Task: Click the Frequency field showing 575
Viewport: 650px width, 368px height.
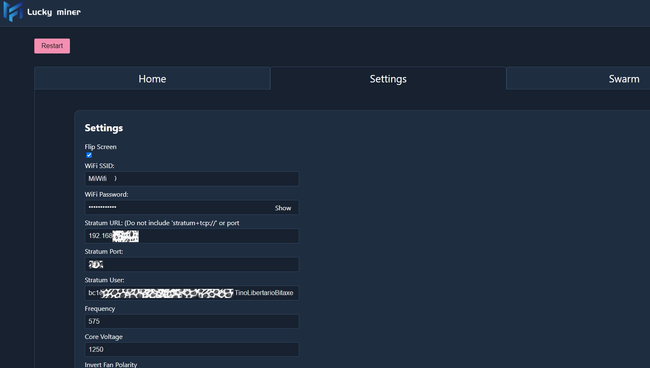Action: pyautogui.click(x=192, y=321)
